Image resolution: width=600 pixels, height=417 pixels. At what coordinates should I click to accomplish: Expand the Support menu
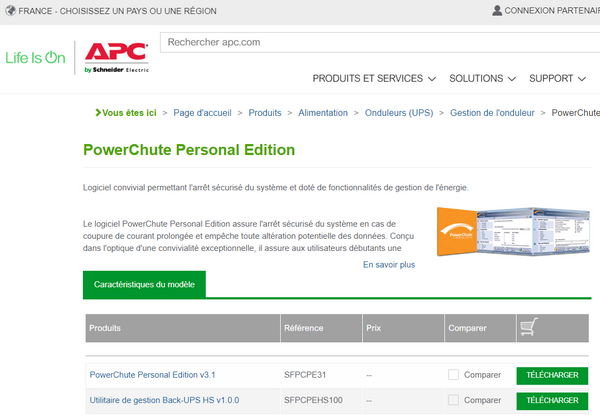click(557, 78)
